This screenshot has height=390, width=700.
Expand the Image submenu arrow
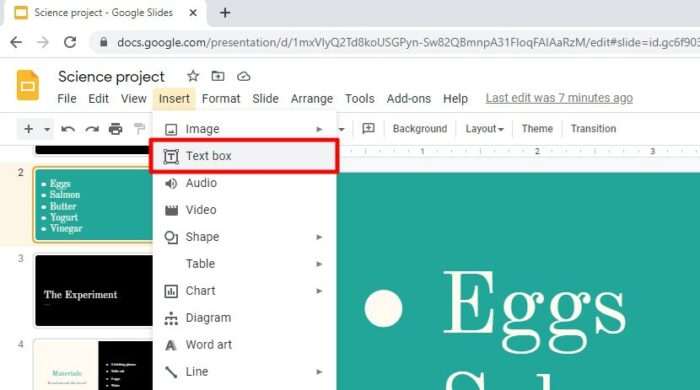(319, 129)
